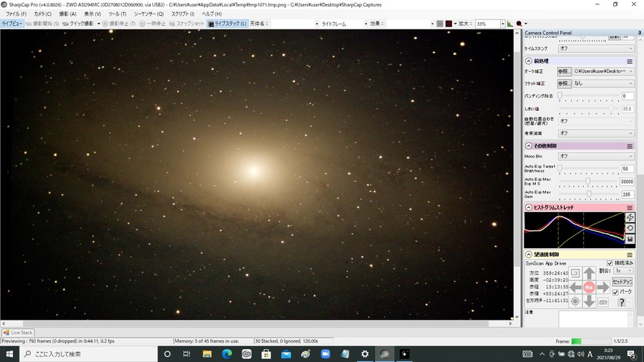Toggle ライブビュー live view button
Screen dimensions: 644x362
pyautogui.click(x=12, y=24)
